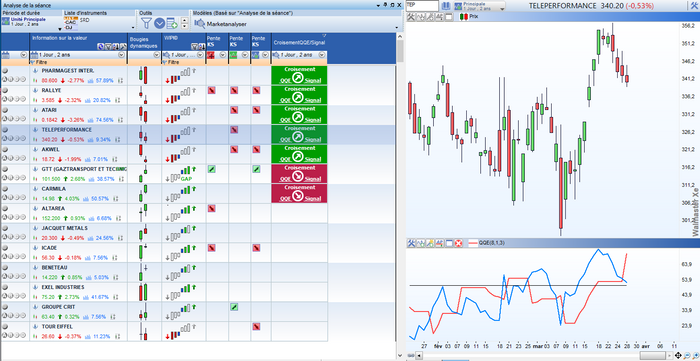Remove the QQE indicator with red X
This screenshot has height=361, width=700.
click(458, 243)
